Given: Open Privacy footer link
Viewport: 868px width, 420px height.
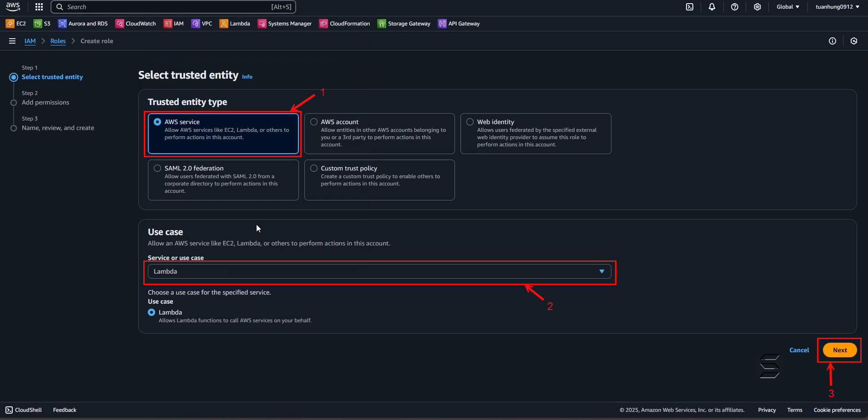Looking at the screenshot, I should click(x=767, y=410).
